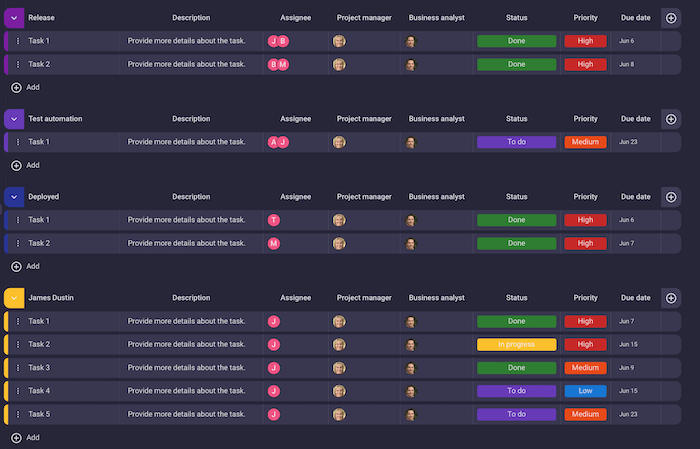Click business analyst avatar in Deployed Task 2

(411, 243)
